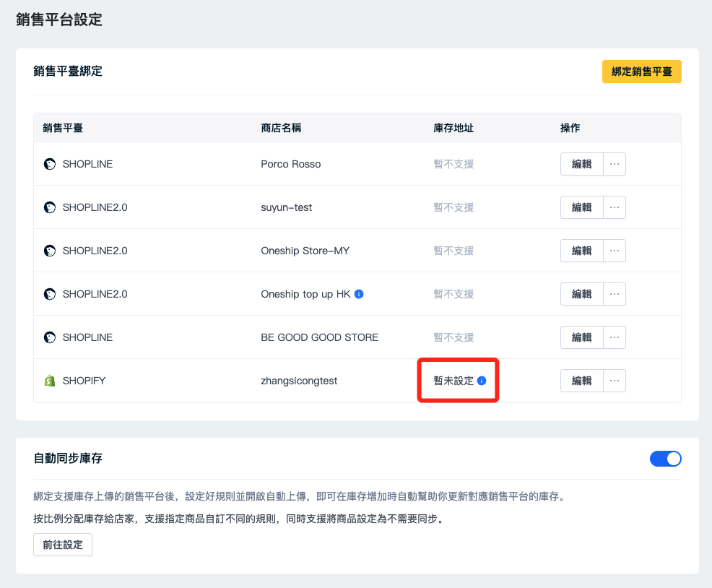Click store name BE GOOD GOOD STORE
712x588 pixels.
click(319, 337)
